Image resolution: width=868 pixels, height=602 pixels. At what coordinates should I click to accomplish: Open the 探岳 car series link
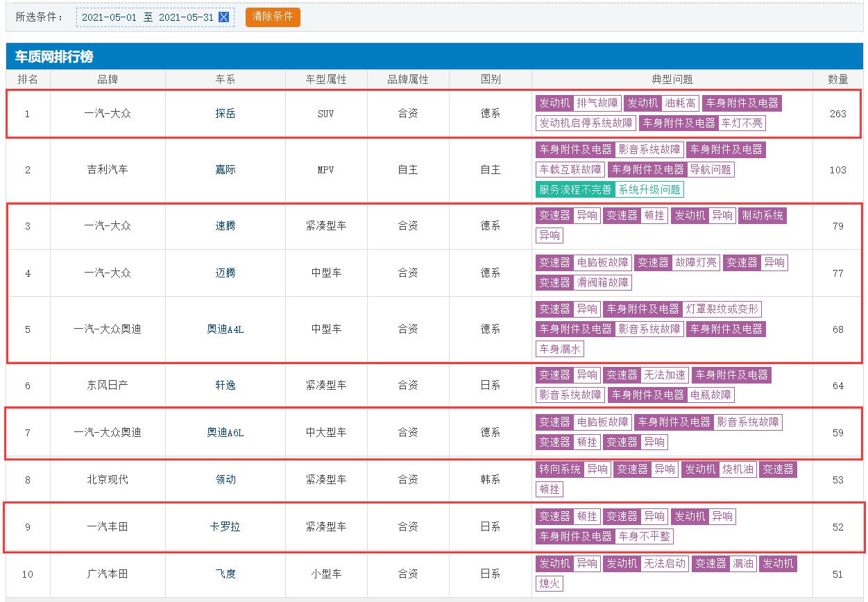tap(225, 114)
